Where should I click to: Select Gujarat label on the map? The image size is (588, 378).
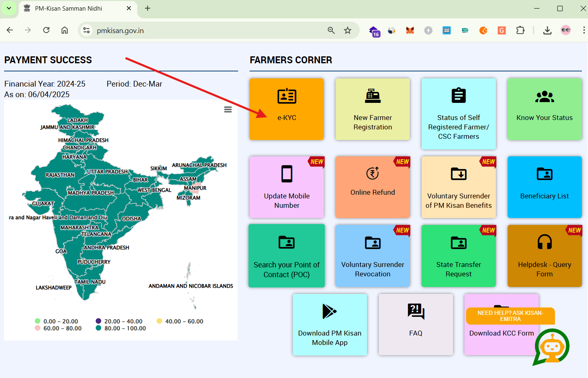tap(43, 204)
